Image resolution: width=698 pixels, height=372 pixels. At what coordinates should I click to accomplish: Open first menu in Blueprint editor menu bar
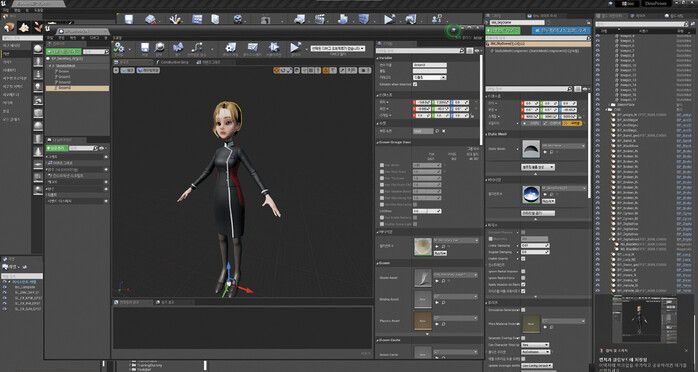[50, 38]
